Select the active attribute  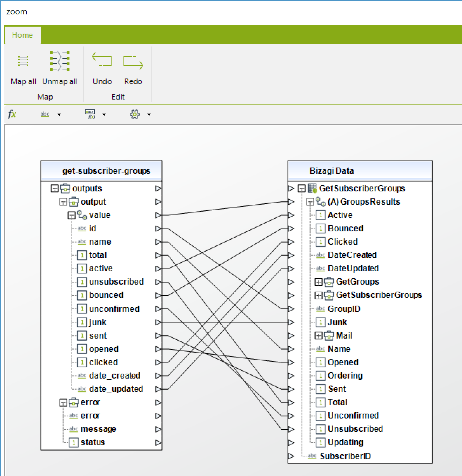point(101,268)
